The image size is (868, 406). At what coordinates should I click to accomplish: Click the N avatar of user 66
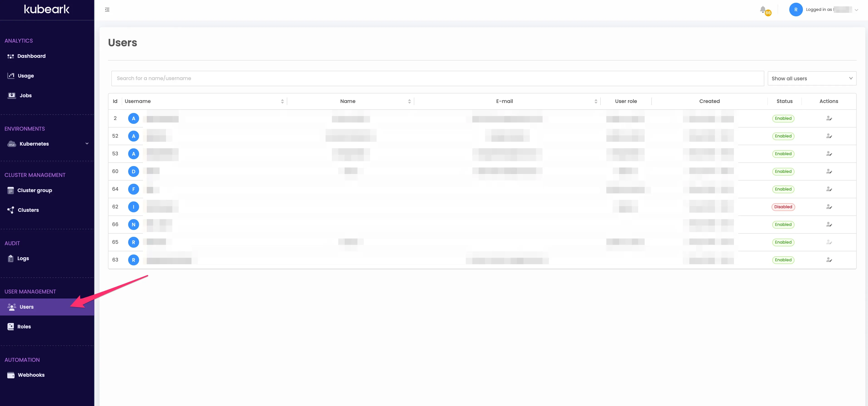133,224
